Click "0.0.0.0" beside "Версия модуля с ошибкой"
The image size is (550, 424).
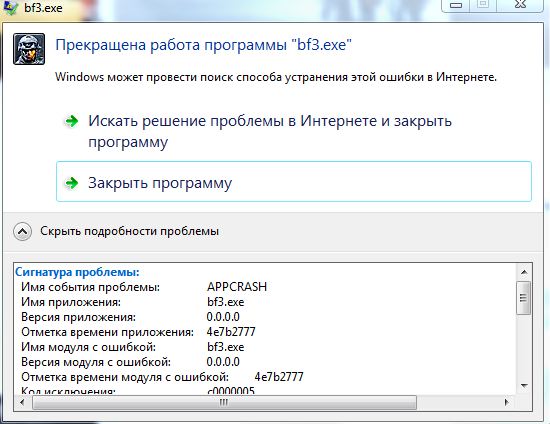tap(223, 362)
